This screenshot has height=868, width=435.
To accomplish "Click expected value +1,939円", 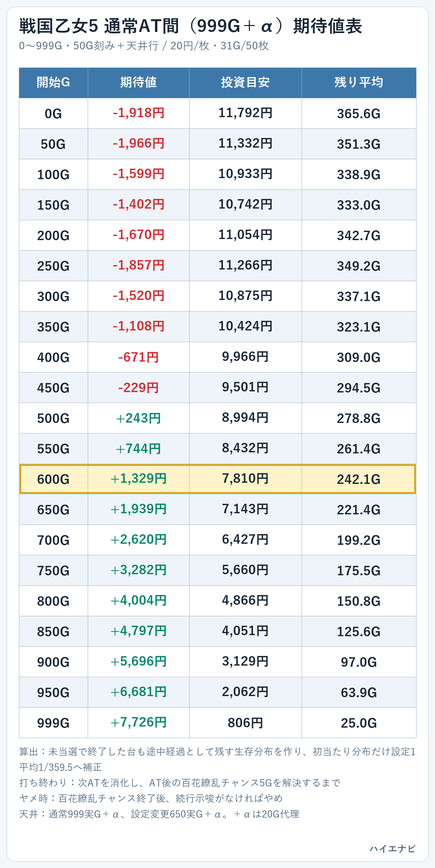I will [138, 509].
